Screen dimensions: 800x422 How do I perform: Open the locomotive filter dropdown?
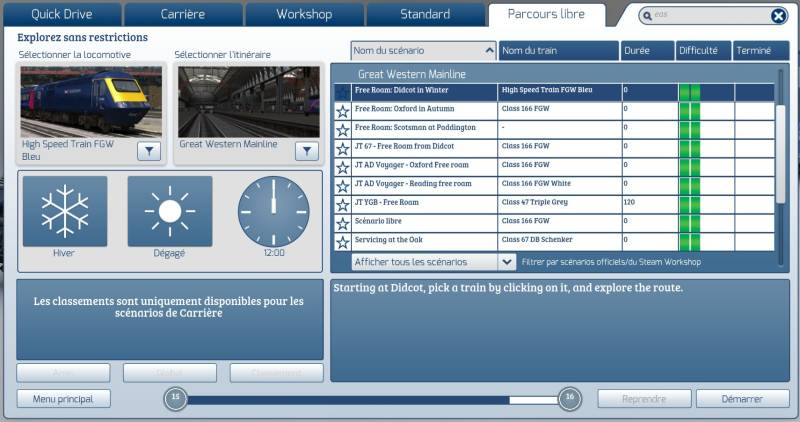149,151
